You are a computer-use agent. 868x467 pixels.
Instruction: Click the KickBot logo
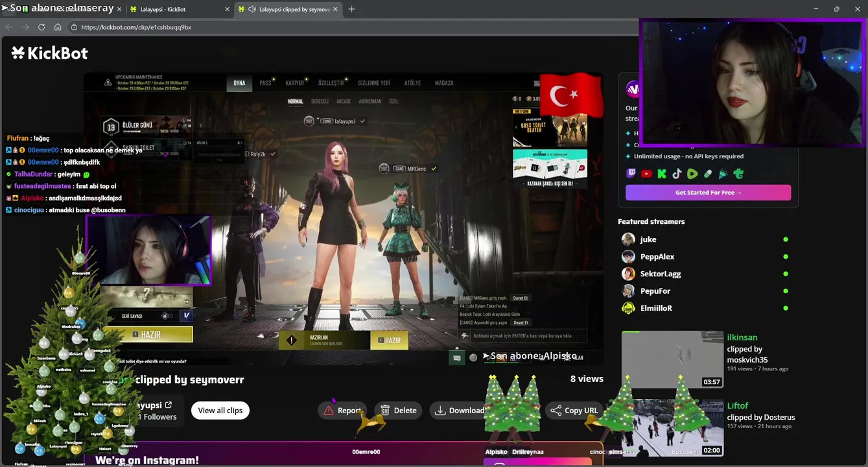tap(49, 53)
